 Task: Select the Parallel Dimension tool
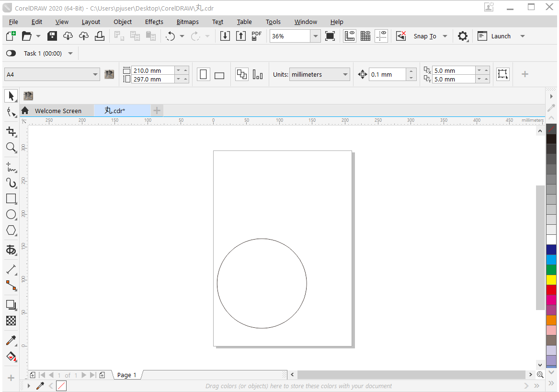(11, 269)
